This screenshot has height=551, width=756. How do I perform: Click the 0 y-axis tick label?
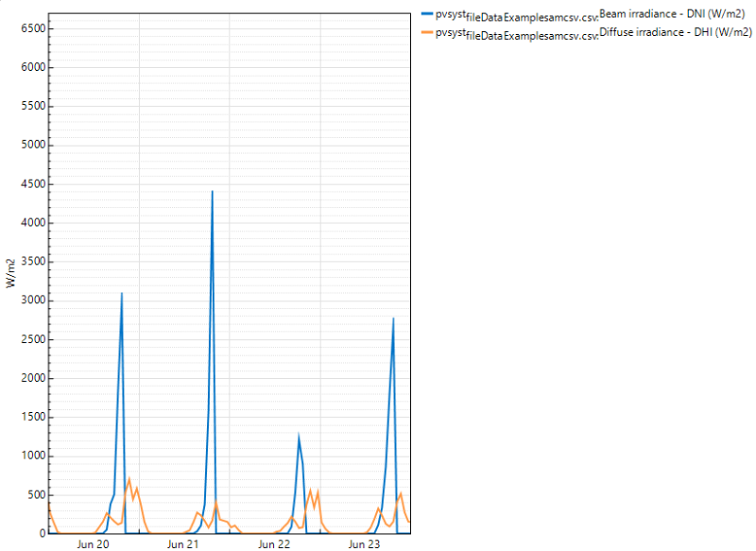coord(41,534)
